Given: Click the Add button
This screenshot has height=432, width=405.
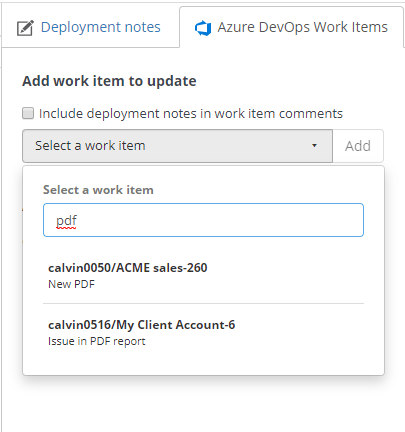Looking at the screenshot, I should [358, 146].
